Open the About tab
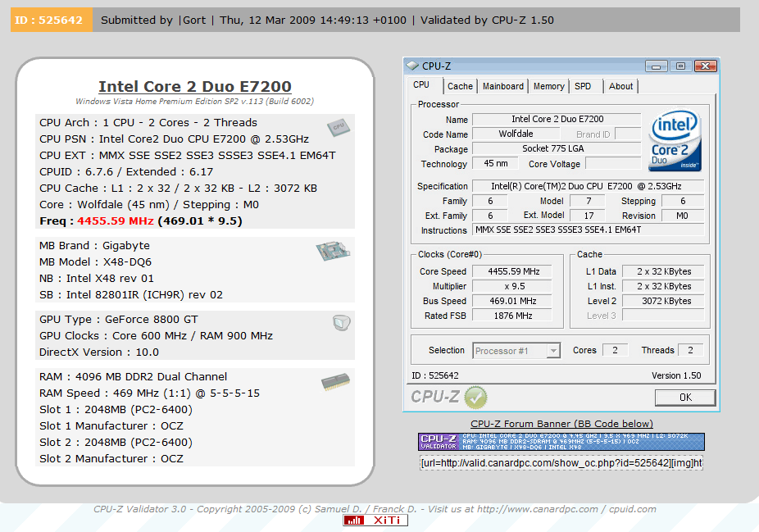This screenshot has width=759, height=532. point(620,86)
